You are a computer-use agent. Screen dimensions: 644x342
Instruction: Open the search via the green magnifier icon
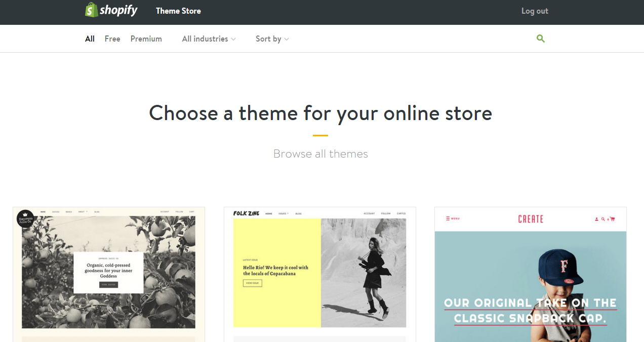click(x=541, y=39)
